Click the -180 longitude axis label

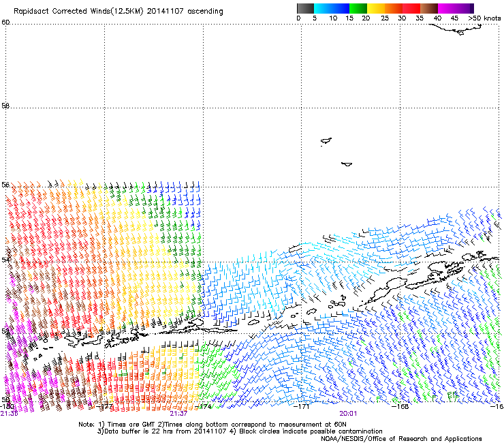(x=7, y=406)
